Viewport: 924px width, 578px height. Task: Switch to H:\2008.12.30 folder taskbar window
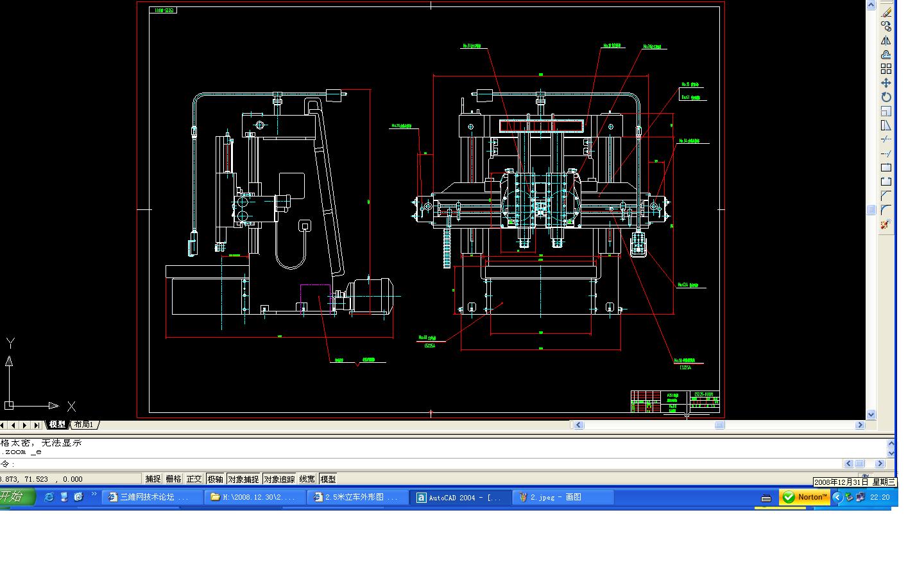pos(255,497)
